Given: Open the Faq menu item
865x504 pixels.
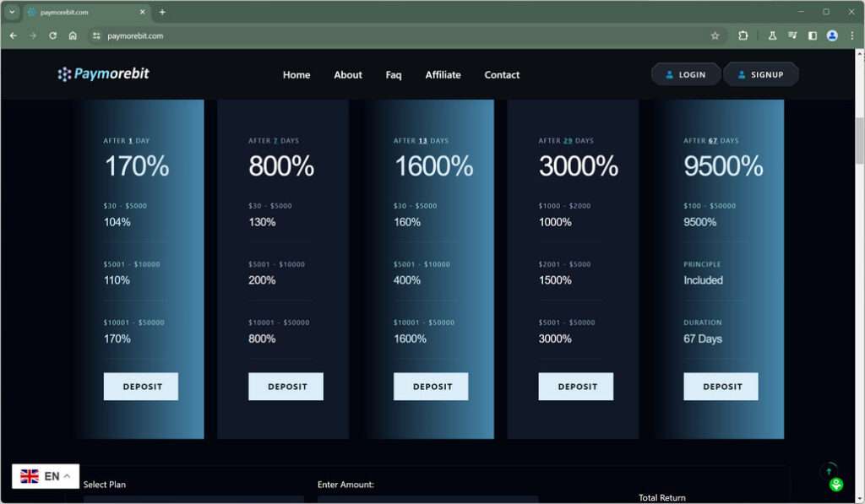Looking at the screenshot, I should coord(394,75).
